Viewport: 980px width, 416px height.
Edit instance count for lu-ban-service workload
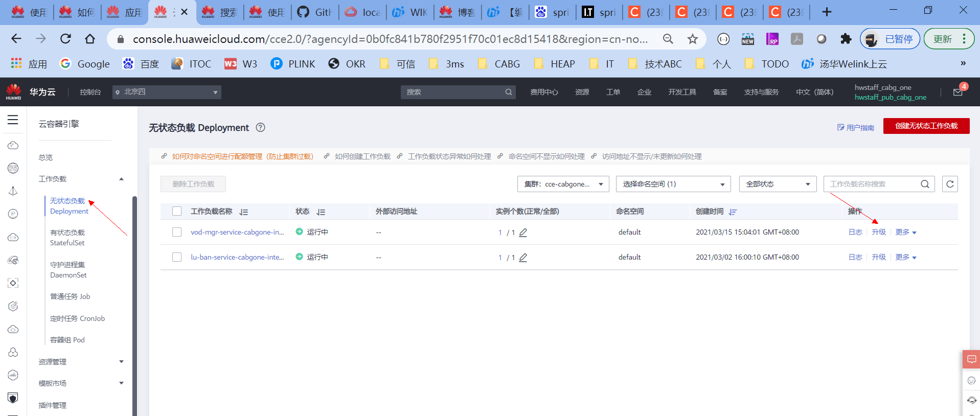(523, 258)
